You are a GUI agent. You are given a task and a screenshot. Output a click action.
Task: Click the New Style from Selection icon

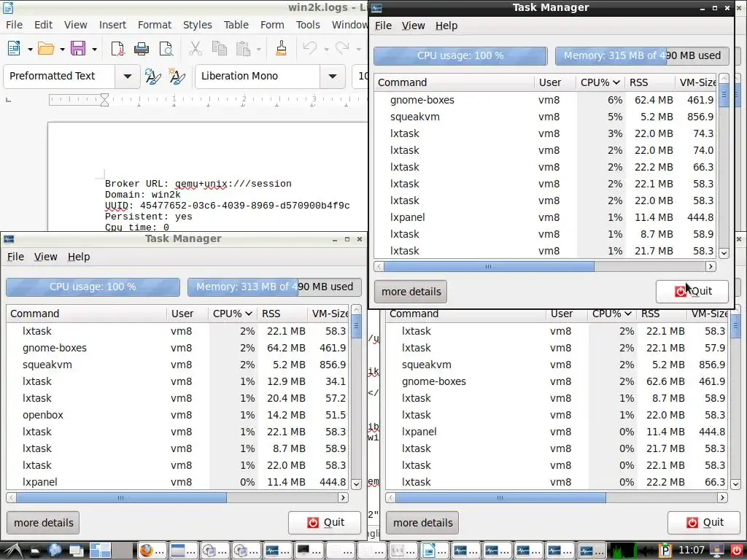pyautogui.click(x=177, y=76)
